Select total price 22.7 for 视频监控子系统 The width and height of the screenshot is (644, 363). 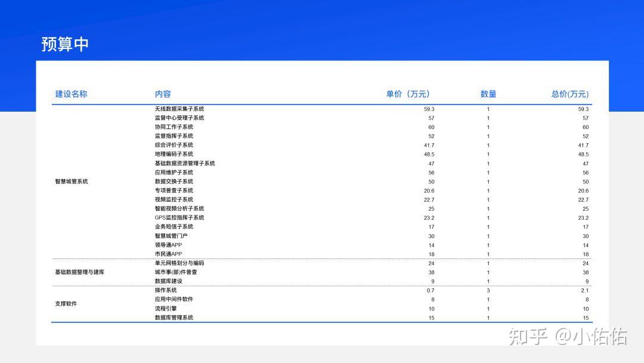click(x=583, y=200)
